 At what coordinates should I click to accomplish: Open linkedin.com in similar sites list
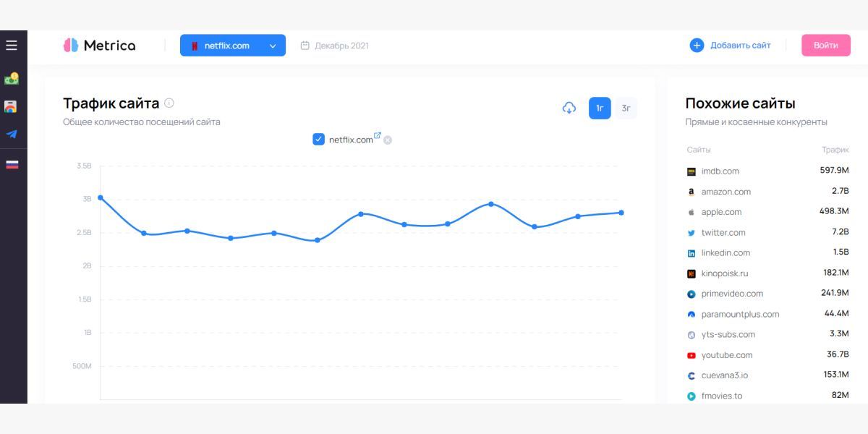726,253
